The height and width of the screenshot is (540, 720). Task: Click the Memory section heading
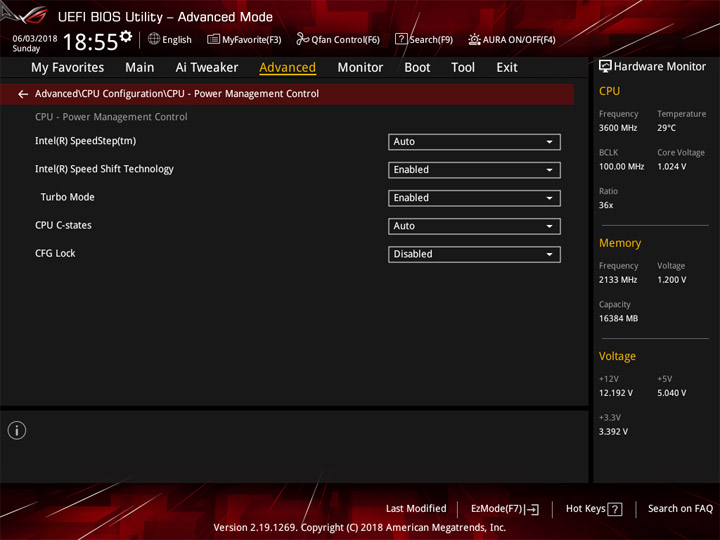pos(620,243)
